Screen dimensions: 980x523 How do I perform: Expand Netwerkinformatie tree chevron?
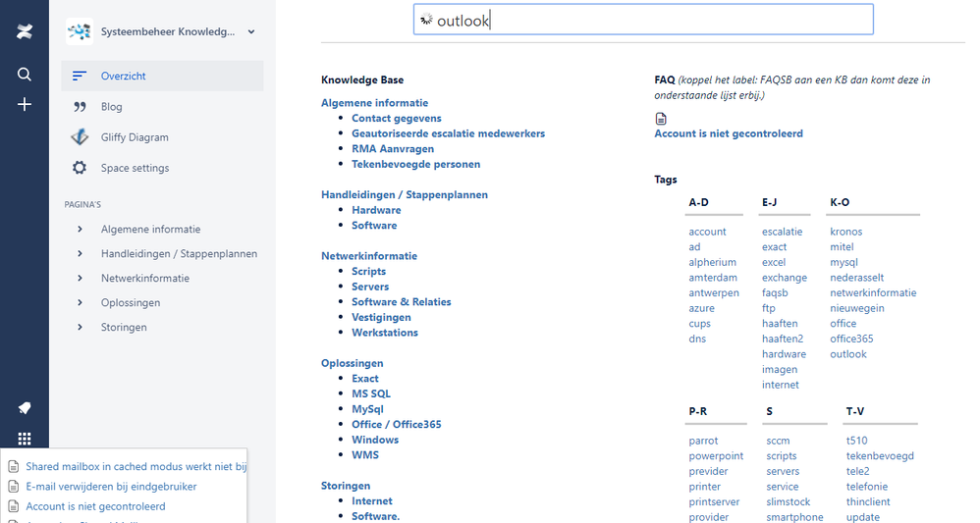point(80,278)
